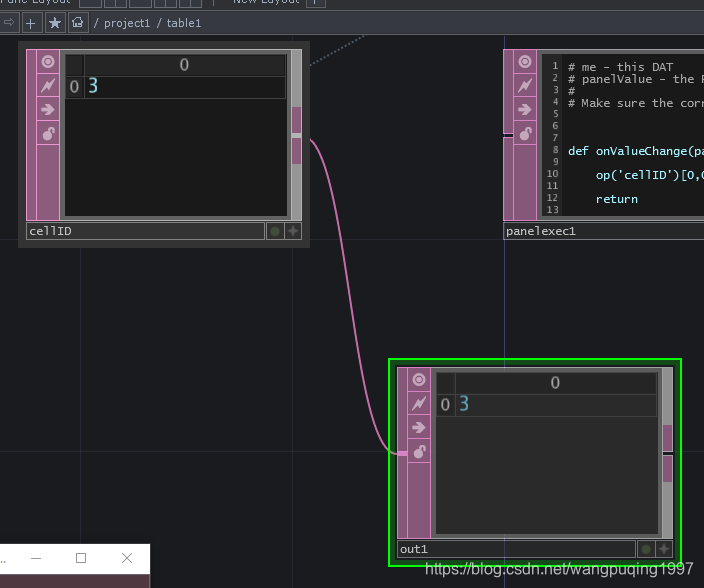
Task: Click the op('cellID') code line
Action: (x=650, y=175)
